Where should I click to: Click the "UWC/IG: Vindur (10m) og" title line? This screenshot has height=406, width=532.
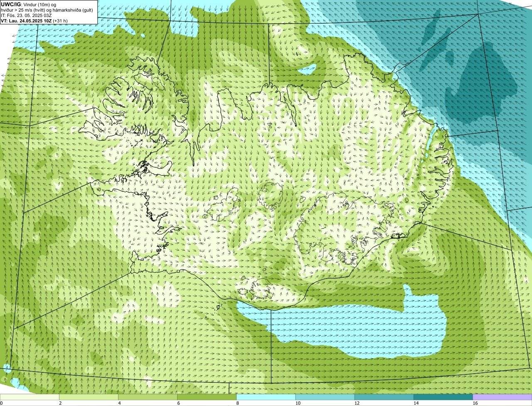coord(28,5)
